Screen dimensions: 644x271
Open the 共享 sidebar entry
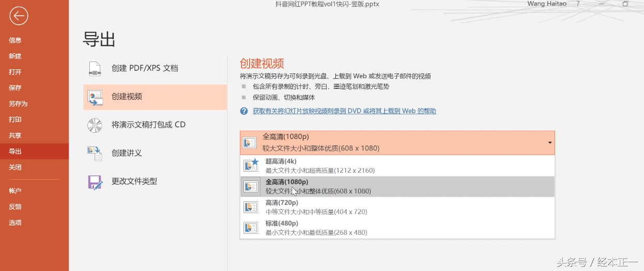point(15,135)
